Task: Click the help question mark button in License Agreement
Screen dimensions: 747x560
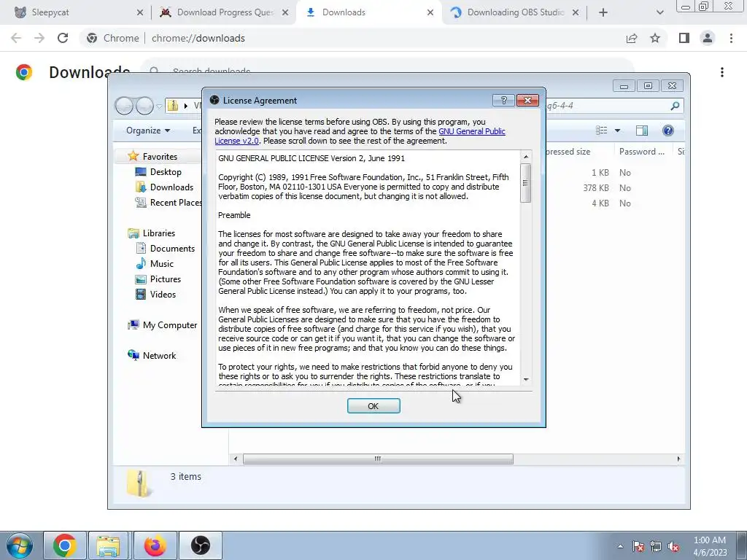Action: pos(503,100)
